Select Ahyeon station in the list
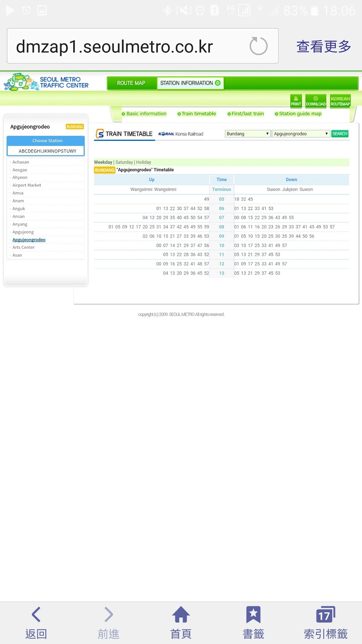Image resolution: width=362 pixels, height=644 pixels. click(x=20, y=178)
